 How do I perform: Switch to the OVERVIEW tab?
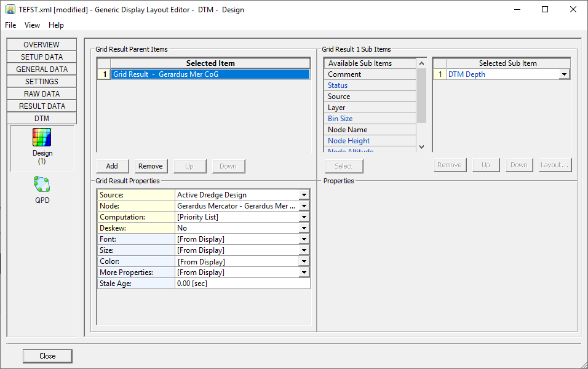click(42, 44)
